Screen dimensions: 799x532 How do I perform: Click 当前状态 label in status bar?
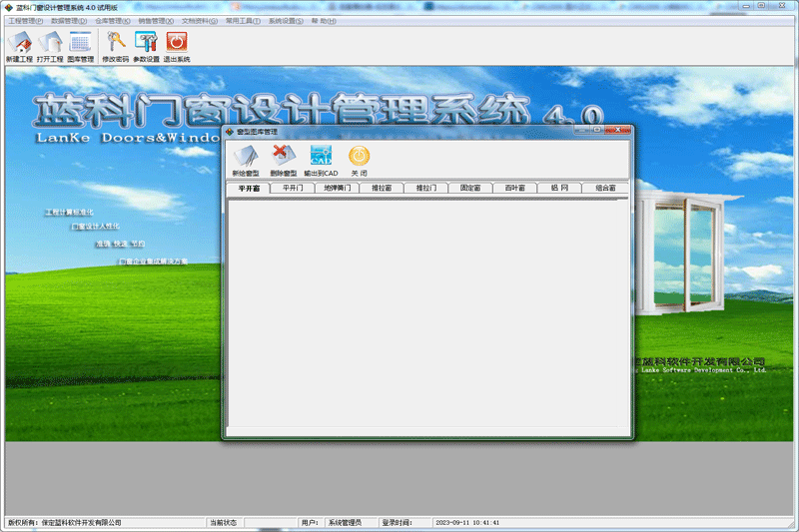click(x=223, y=523)
